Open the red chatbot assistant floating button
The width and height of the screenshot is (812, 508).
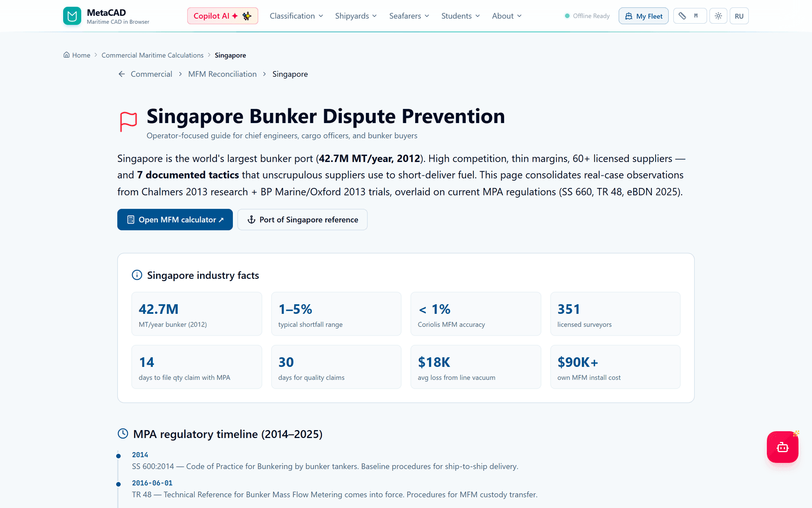coord(783,447)
